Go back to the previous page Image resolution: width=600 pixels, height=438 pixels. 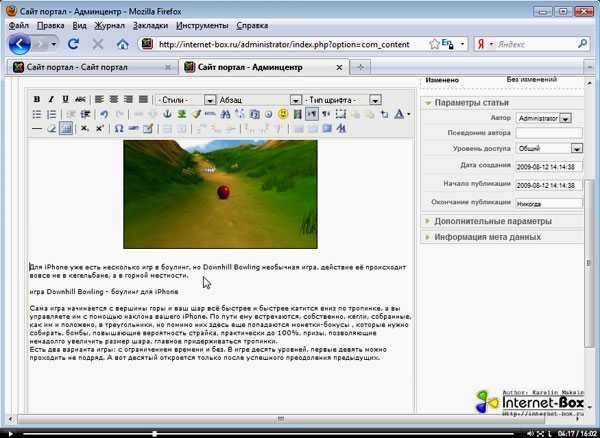(20, 44)
